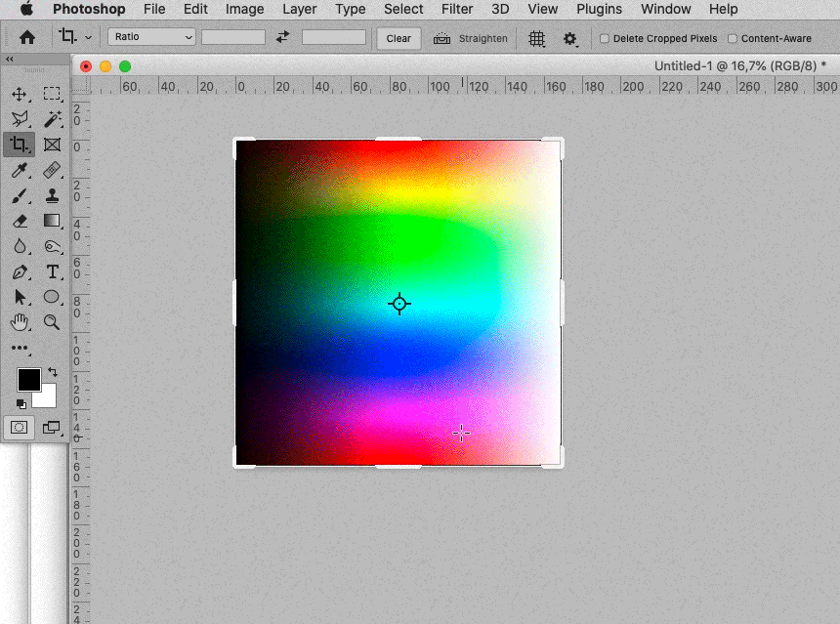Viewport: 840px width, 624px height.
Task: Activate the Lasso tool
Action: (20, 119)
